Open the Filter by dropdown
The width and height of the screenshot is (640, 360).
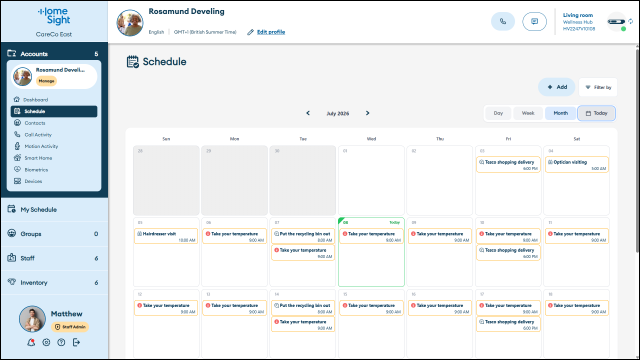pyautogui.click(x=598, y=87)
